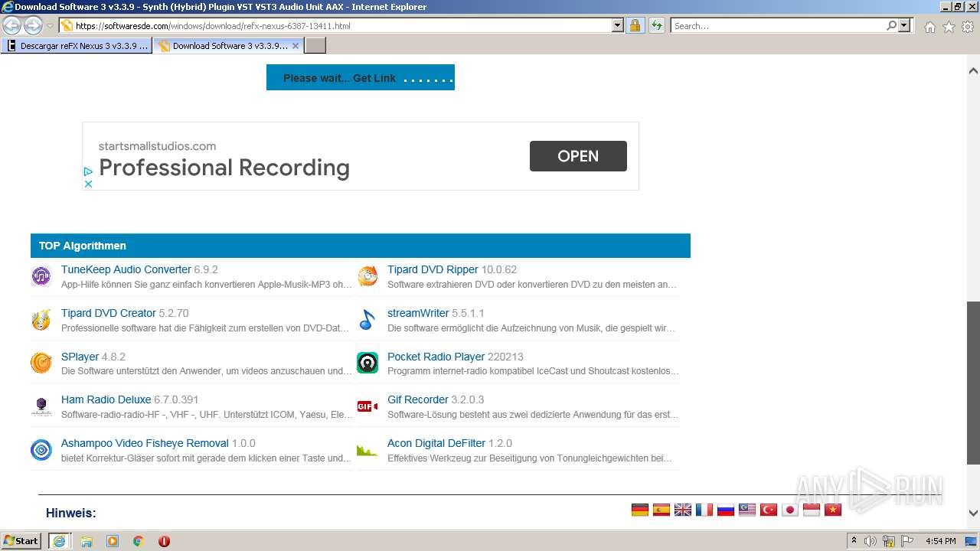Switch language with the German flag

pos(640,510)
